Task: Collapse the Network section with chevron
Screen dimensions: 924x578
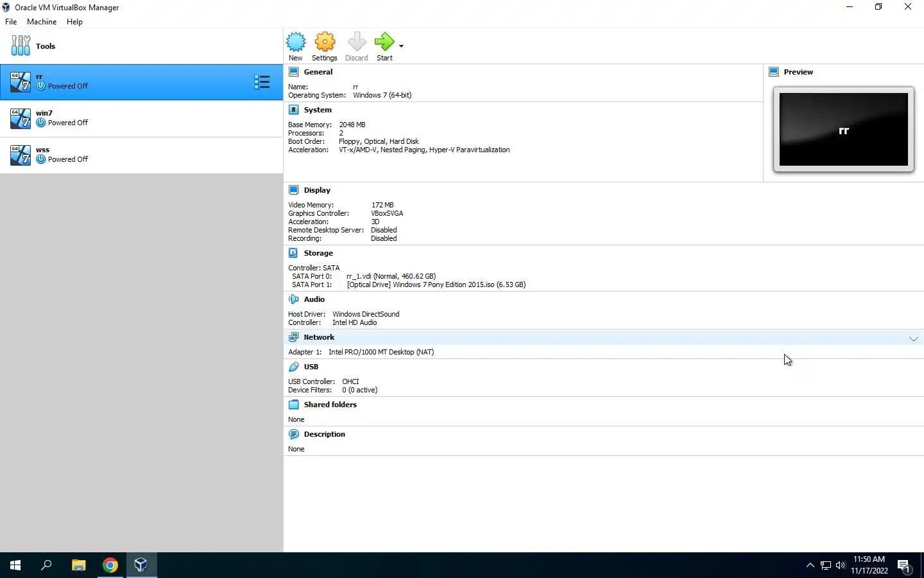Action: (913, 338)
